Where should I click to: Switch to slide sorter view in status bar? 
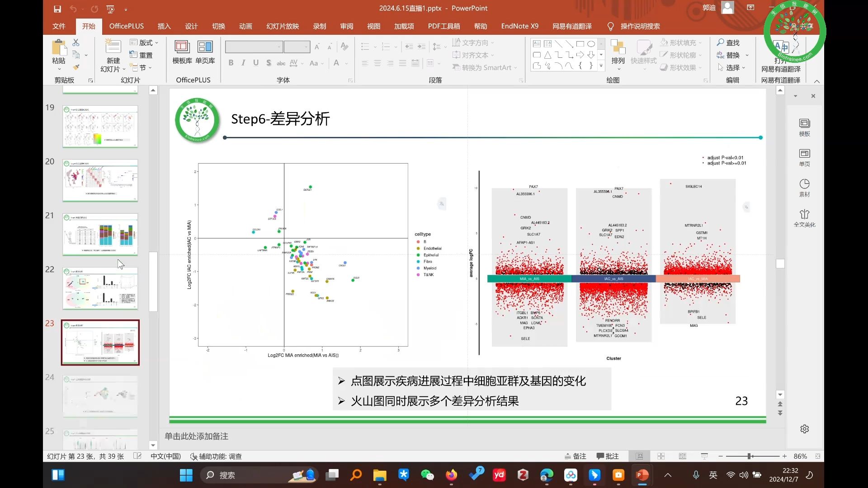pos(661,456)
